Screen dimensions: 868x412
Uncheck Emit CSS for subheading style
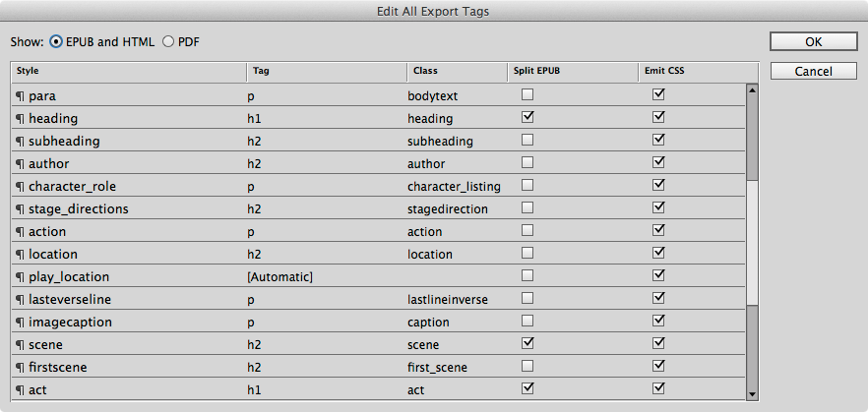coord(658,140)
